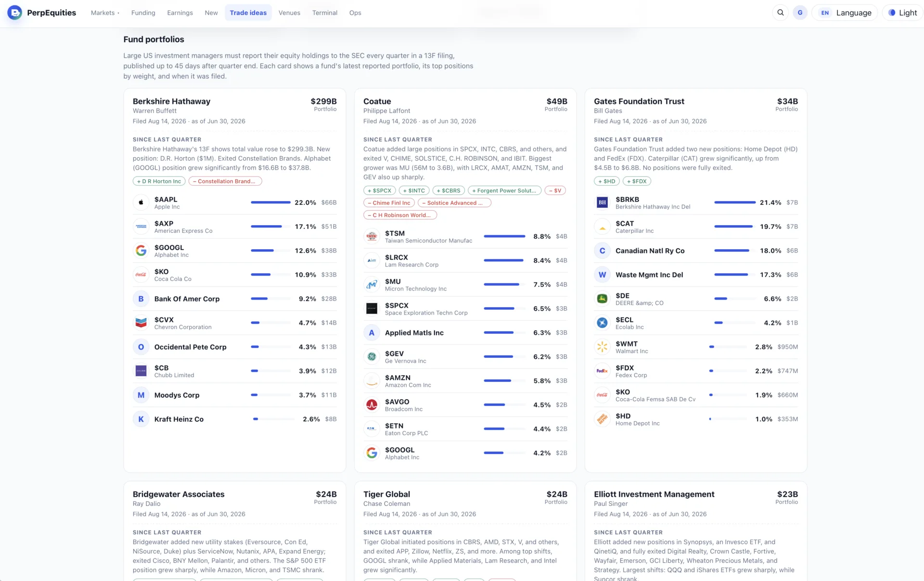This screenshot has height=581, width=924.
Task: Click the $AAPL 22.0% weight bar
Action: pyautogui.click(x=270, y=202)
